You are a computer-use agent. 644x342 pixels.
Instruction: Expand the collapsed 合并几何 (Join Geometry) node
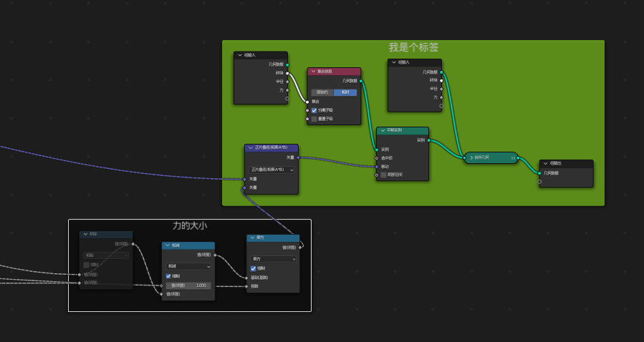pos(471,157)
